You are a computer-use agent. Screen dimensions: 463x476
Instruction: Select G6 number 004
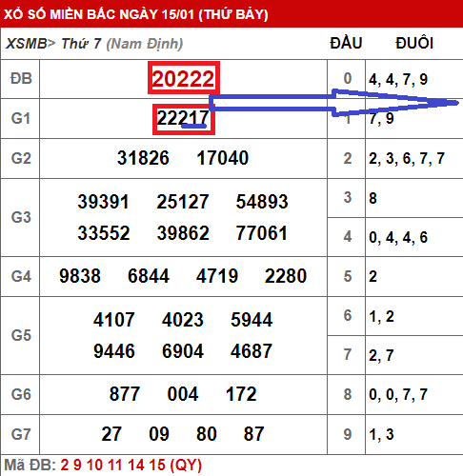point(183,394)
